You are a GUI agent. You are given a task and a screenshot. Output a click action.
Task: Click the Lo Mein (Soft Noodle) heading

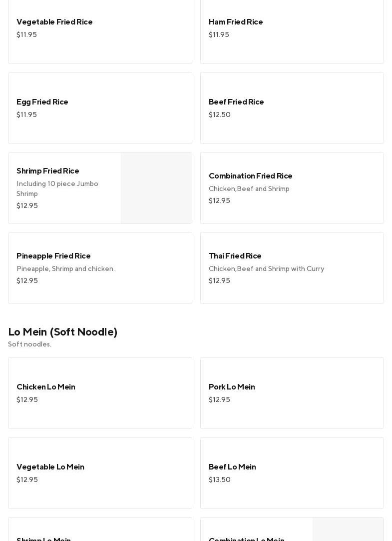63,332
